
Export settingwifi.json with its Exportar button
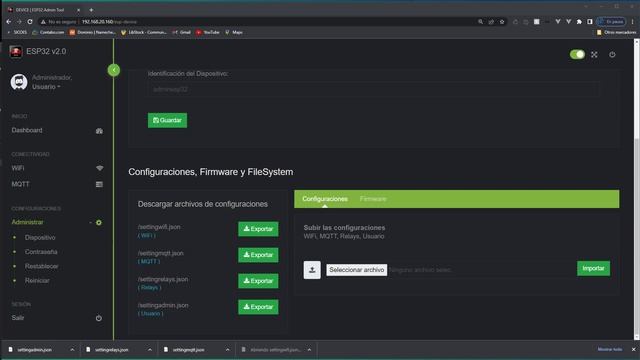[258, 229]
